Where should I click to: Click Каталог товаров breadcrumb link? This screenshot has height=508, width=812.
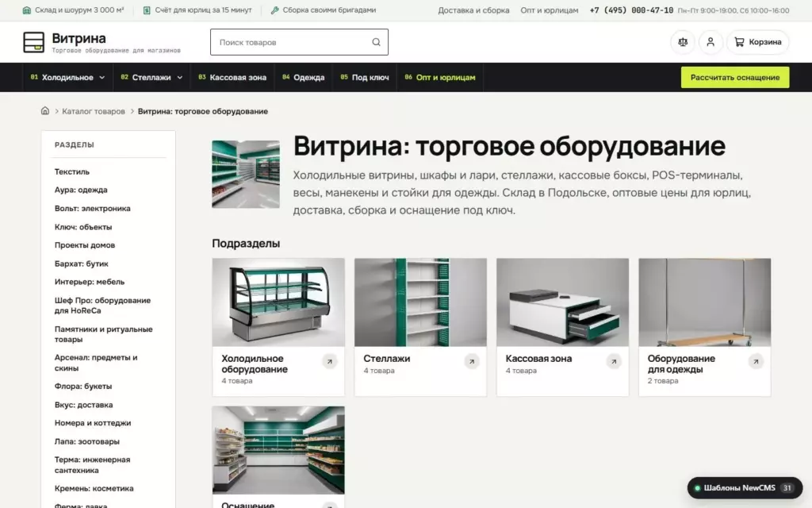(94, 111)
